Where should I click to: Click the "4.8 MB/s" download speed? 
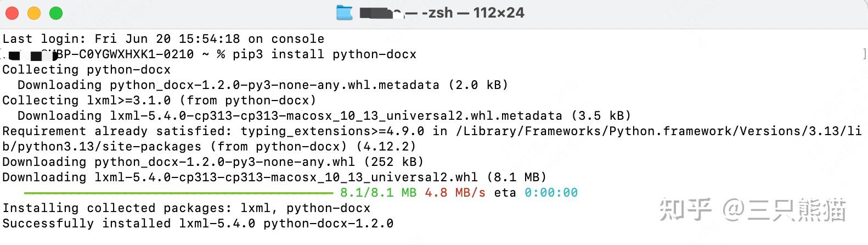(455, 193)
